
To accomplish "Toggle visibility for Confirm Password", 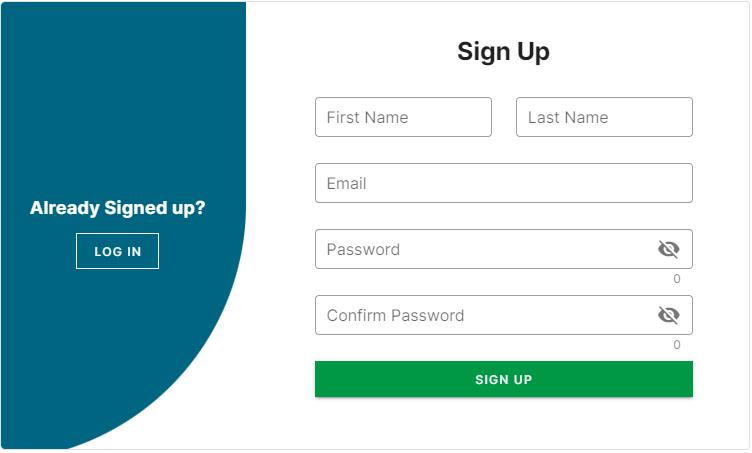I will 668,315.
